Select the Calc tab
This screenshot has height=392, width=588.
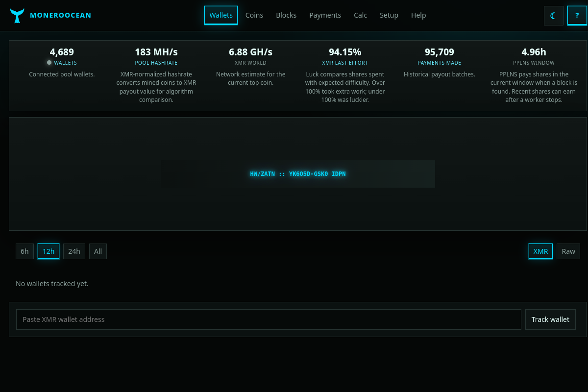click(361, 15)
